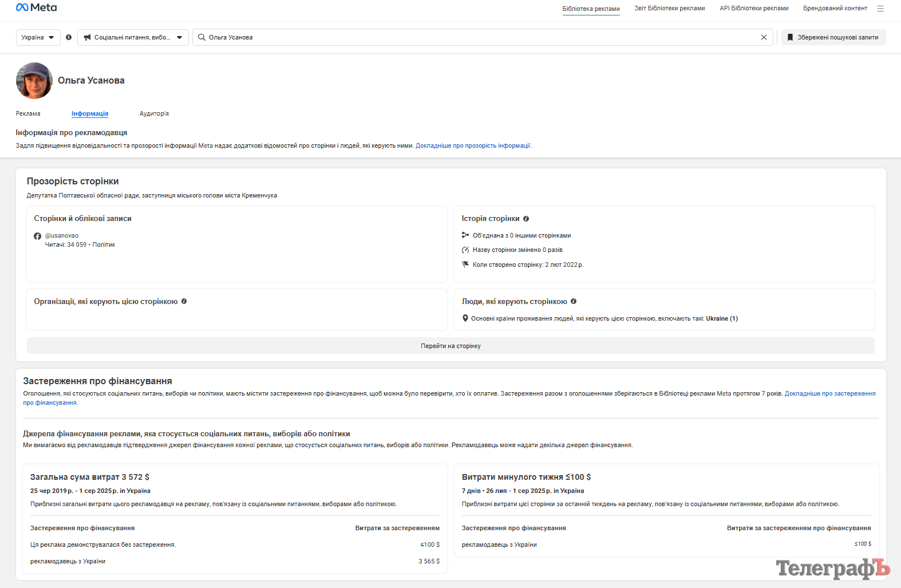Screen dimensions: 901x588
Task: Open Збережені пошукові запити button
Action: coord(833,37)
